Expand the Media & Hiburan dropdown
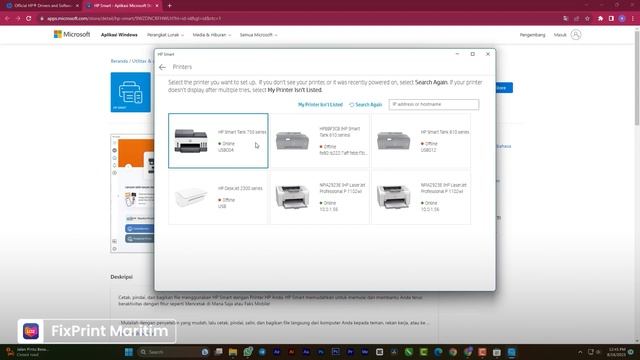Viewport: 640px width, 360px height. tap(212, 35)
